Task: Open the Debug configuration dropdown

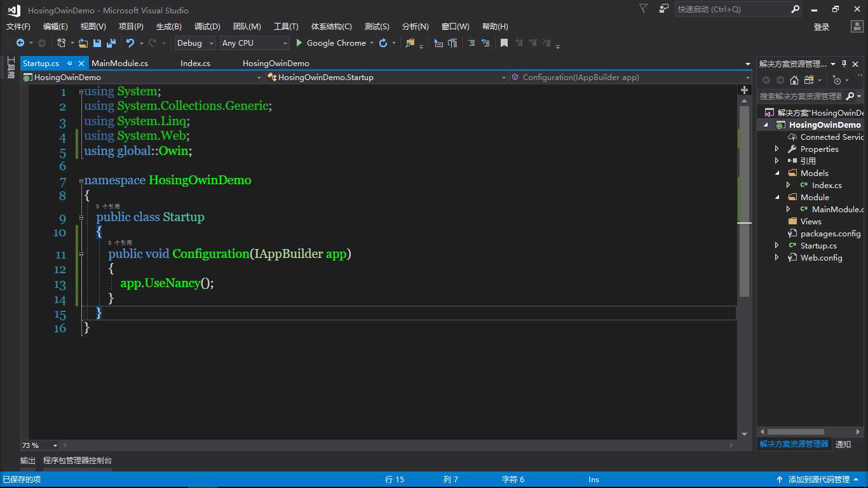Action: pos(196,43)
